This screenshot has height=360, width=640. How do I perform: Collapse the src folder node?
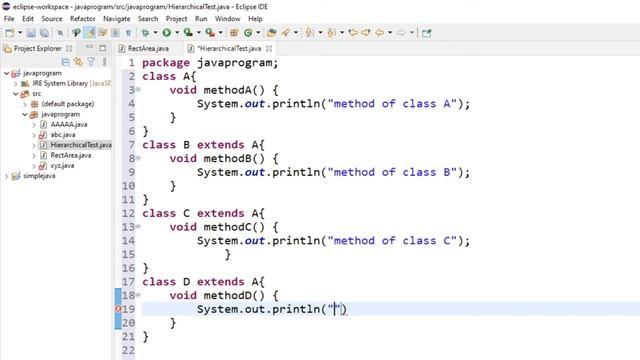tap(16, 94)
